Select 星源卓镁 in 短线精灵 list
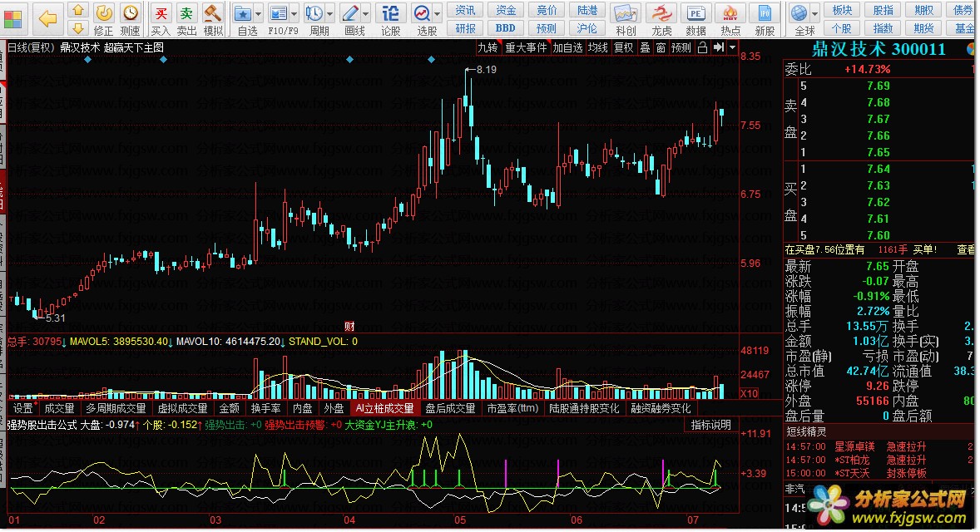The image size is (980, 532). coord(854,446)
